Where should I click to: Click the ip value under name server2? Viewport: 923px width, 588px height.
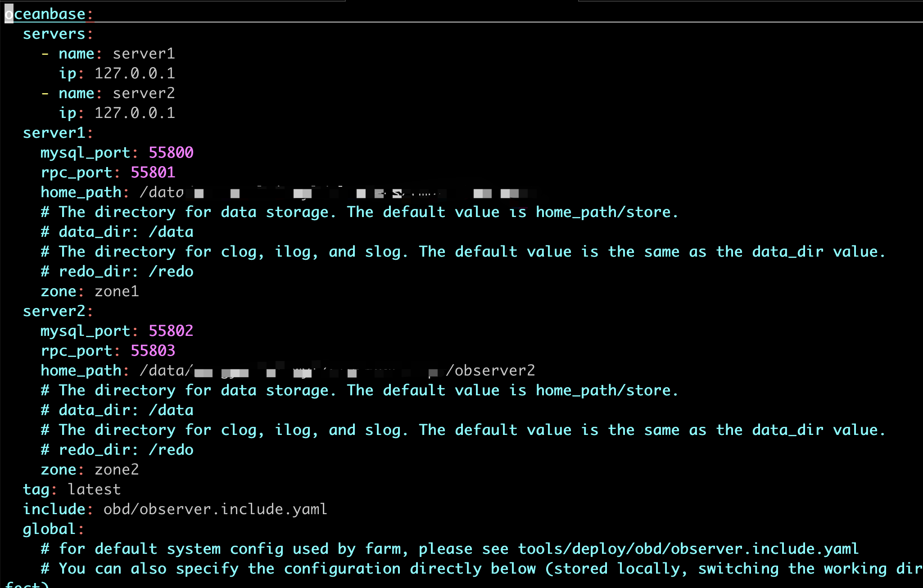click(135, 113)
